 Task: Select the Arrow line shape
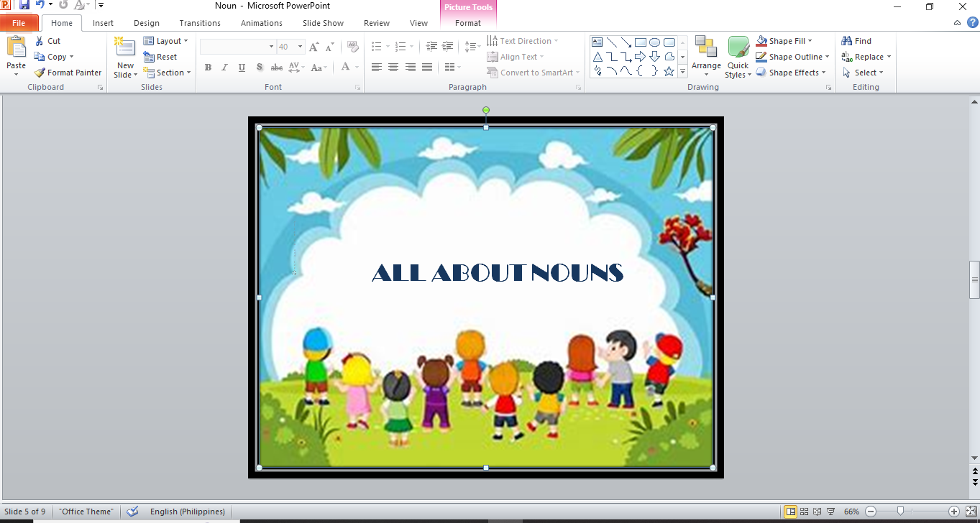coord(626,42)
